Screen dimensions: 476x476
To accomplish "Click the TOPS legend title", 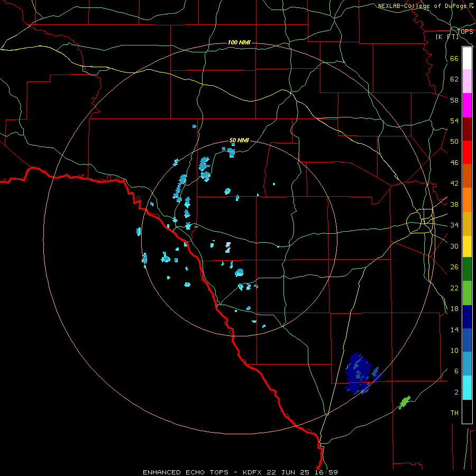I will (465, 31).
